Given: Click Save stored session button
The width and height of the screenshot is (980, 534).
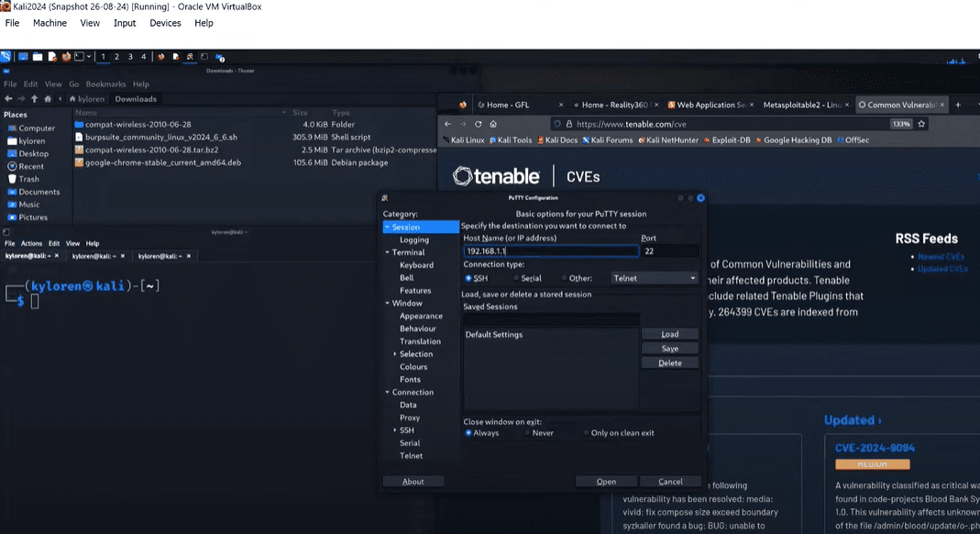Looking at the screenshot, I should [x=669, y=349].
